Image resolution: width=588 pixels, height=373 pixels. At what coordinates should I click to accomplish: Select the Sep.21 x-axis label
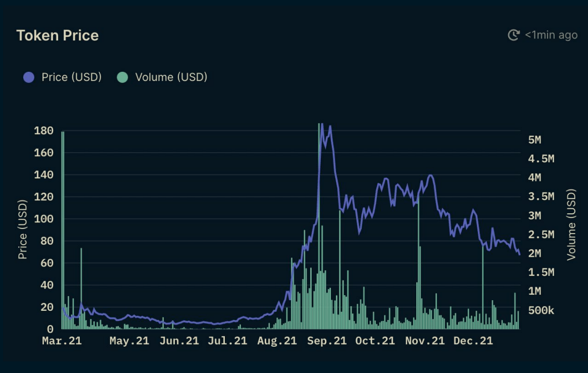(327, 341)
